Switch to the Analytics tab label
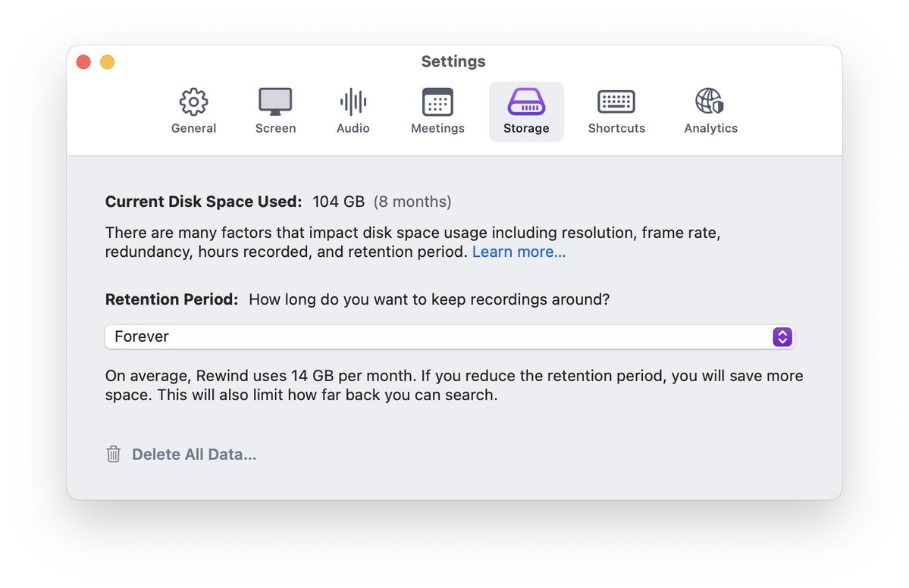The height and width of the screenshot is (588, 909). click(x=710, y=129)
